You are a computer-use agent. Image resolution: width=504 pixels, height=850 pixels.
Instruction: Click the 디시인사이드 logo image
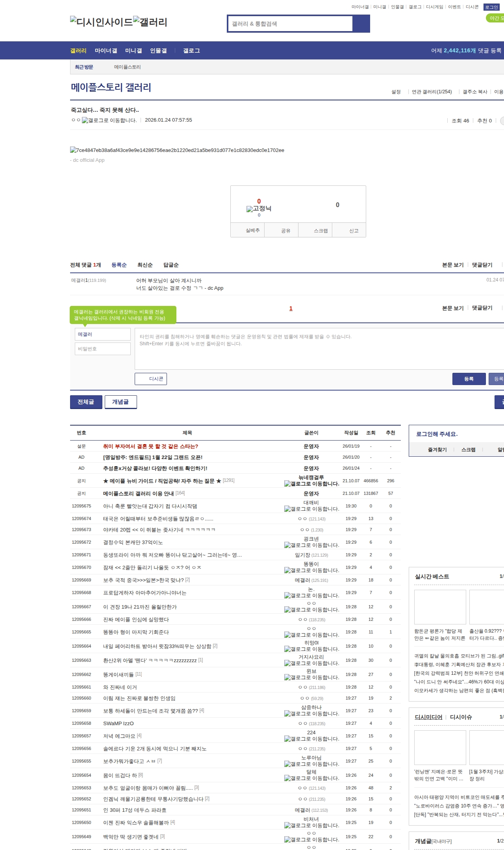coord(101,22)
